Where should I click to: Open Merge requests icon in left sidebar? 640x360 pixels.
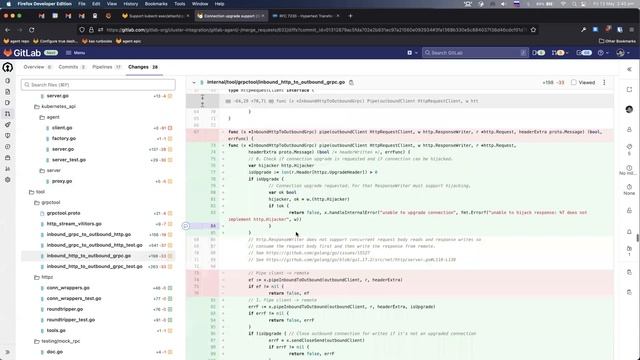click(x=8, y=114)
